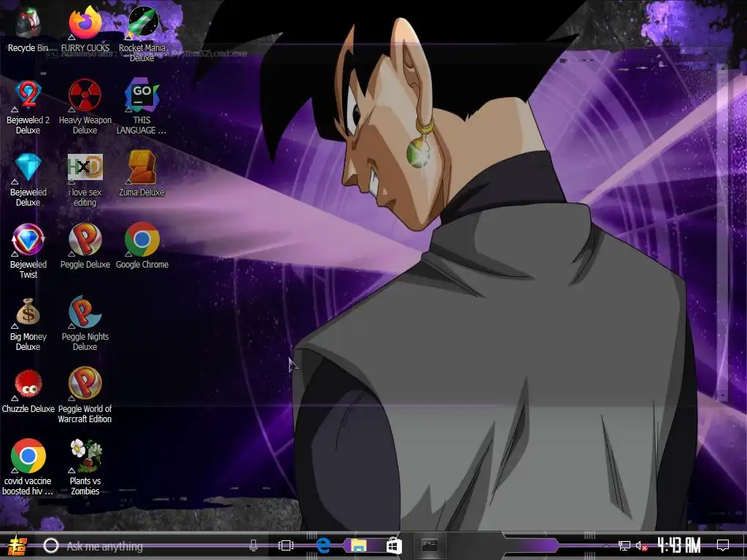Click the network status tray icon

[624, 545]
